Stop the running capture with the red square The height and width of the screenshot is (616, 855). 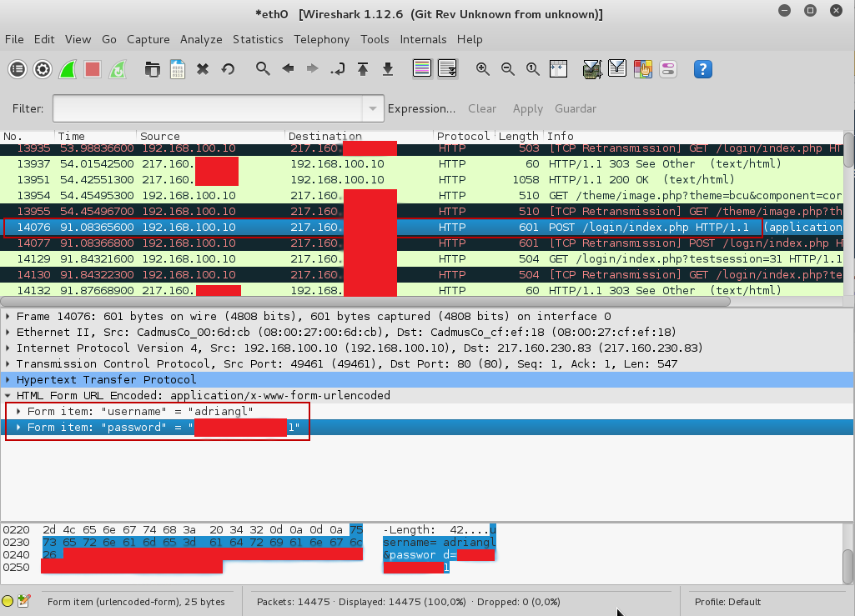[x=93, y=69]
